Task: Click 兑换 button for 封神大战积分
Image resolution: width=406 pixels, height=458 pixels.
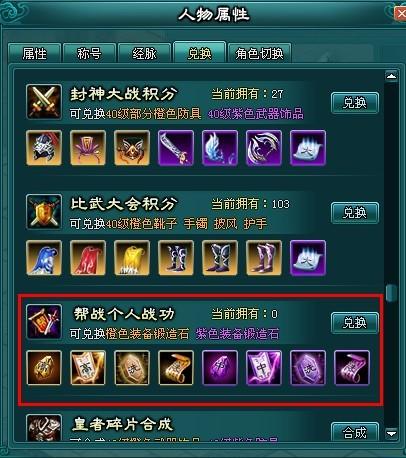Action: [355, 103]
